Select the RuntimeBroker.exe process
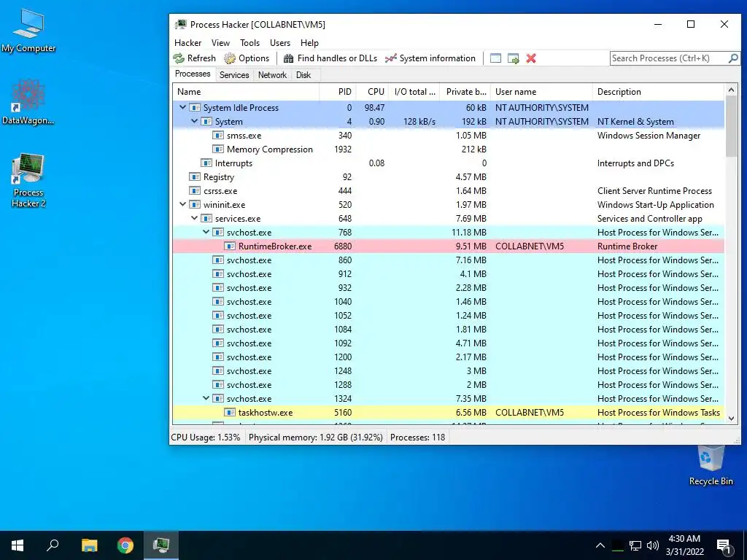Viewport: 747px width, 560px height. [449, 246]
